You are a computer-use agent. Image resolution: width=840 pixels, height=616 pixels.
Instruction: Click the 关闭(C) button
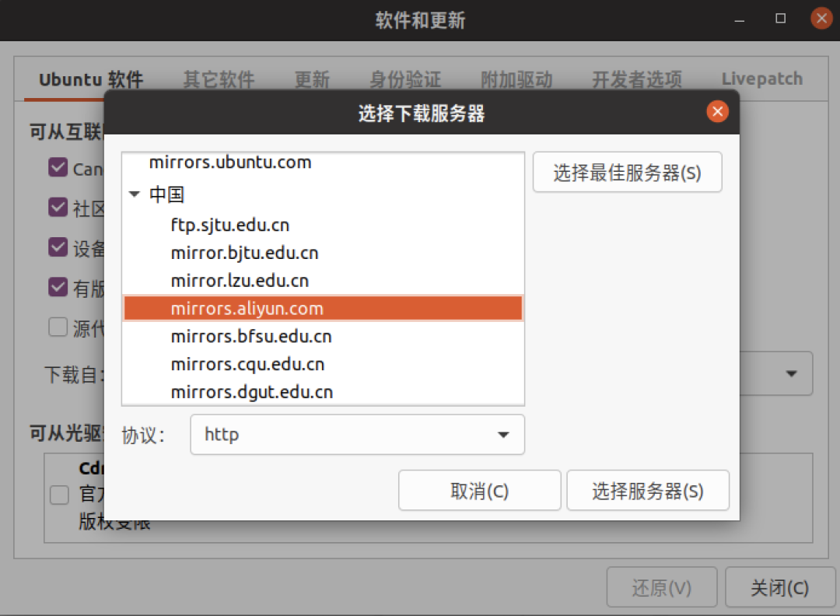point(779,587)
